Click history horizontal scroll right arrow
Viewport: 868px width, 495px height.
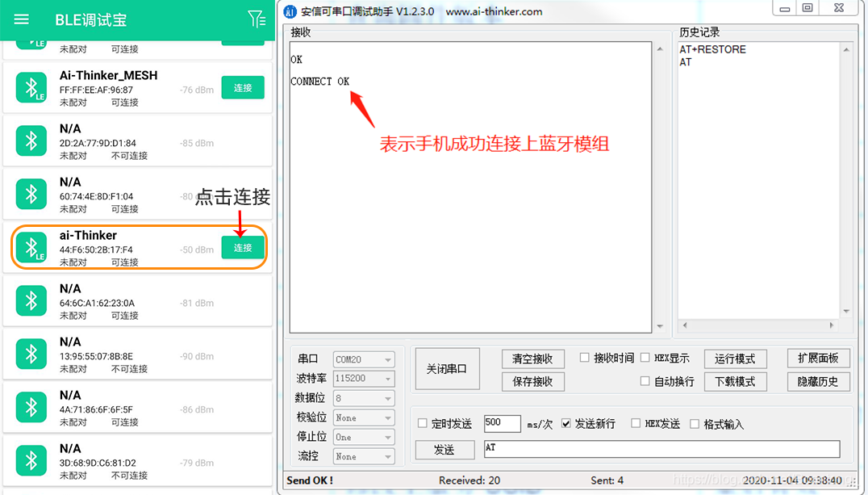[831, 325]
